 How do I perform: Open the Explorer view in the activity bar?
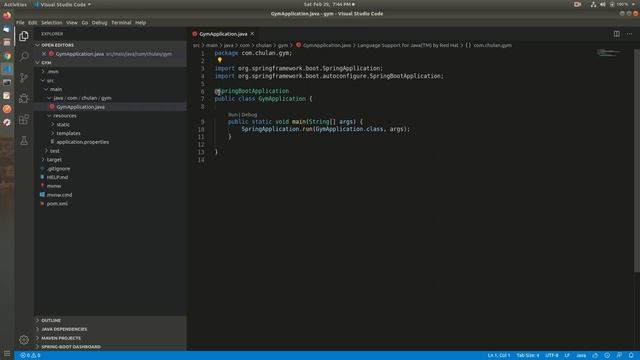coord(24,36)
